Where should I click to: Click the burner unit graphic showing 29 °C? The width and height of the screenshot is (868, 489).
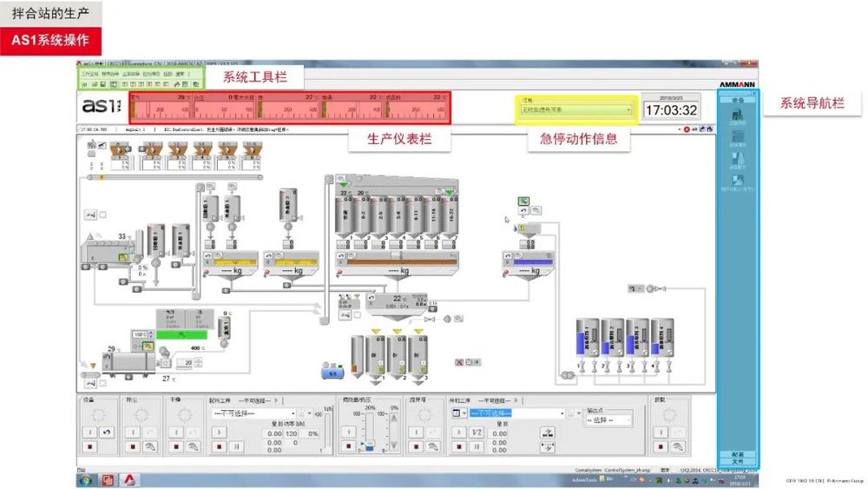(x=128, y=362)
